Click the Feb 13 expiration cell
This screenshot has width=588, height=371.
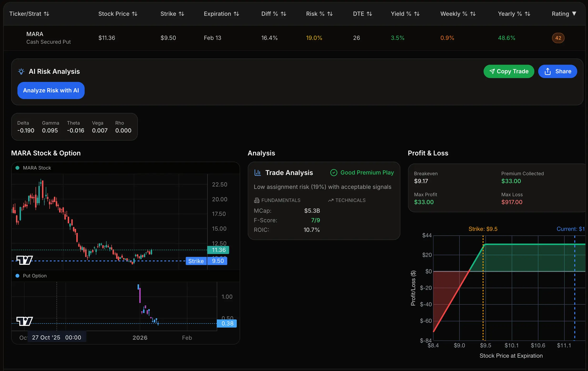[212, 38]
